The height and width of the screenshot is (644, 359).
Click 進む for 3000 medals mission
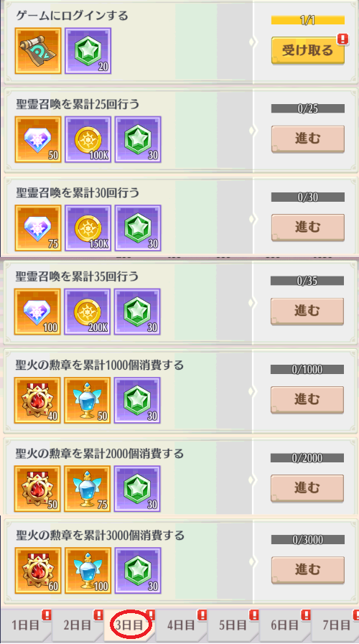(307, 569)
